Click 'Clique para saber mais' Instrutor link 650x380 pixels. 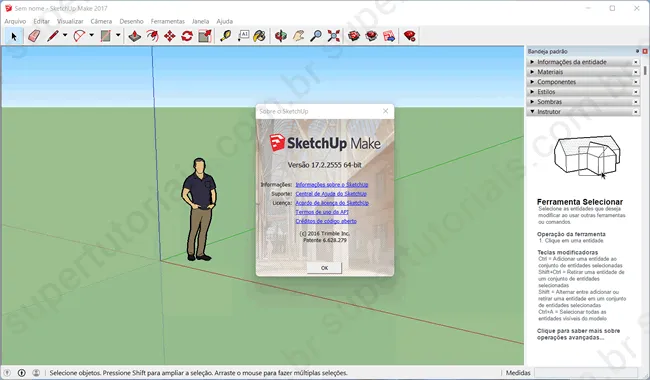click(578, 334)
